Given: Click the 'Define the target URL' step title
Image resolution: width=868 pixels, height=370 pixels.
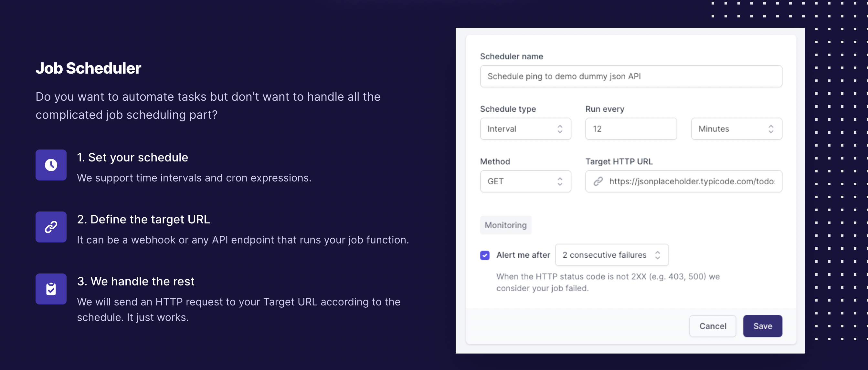Looking at the screenshot, I should 143,220.
